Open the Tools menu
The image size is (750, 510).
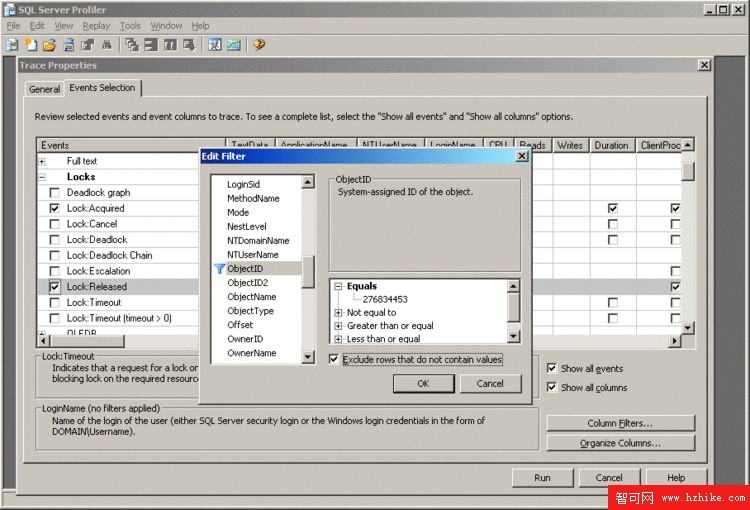(x=130, y=26)
